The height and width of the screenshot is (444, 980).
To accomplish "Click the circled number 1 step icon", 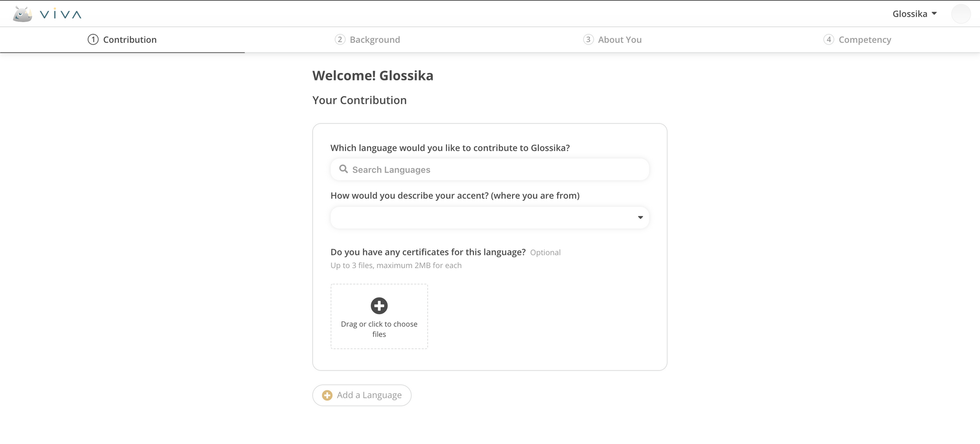I will 93,40.
